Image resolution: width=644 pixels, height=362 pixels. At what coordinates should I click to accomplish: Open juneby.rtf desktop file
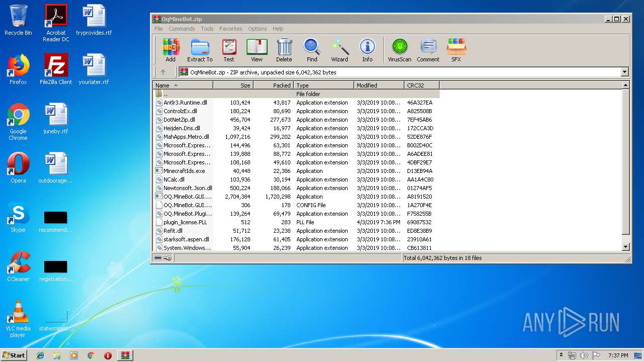coord(56,119)
